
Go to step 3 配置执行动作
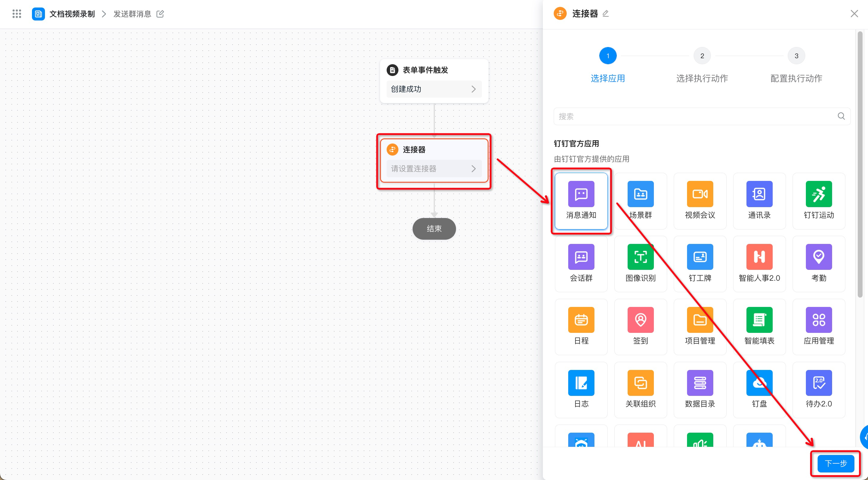796,65
